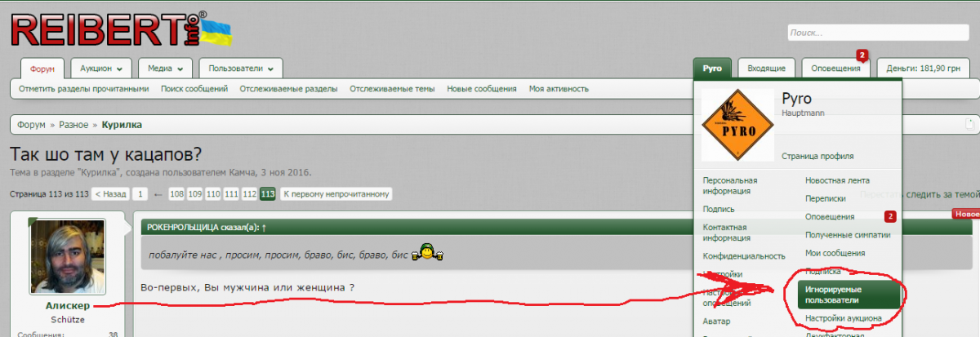This screenshot has height=337, width=980.
Task: Click the '< Назад' pagination button
Action: [110, 194]
